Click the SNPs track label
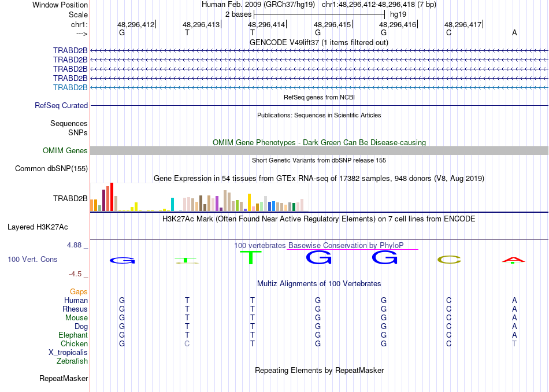Image resolution: width=549 pixels, height=392 pixels. (78, 133)
